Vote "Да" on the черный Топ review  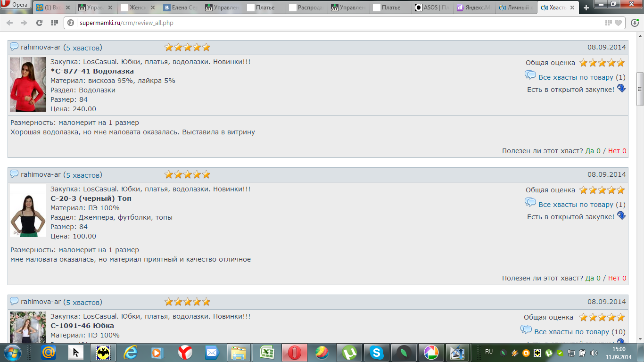coord(593,278)
